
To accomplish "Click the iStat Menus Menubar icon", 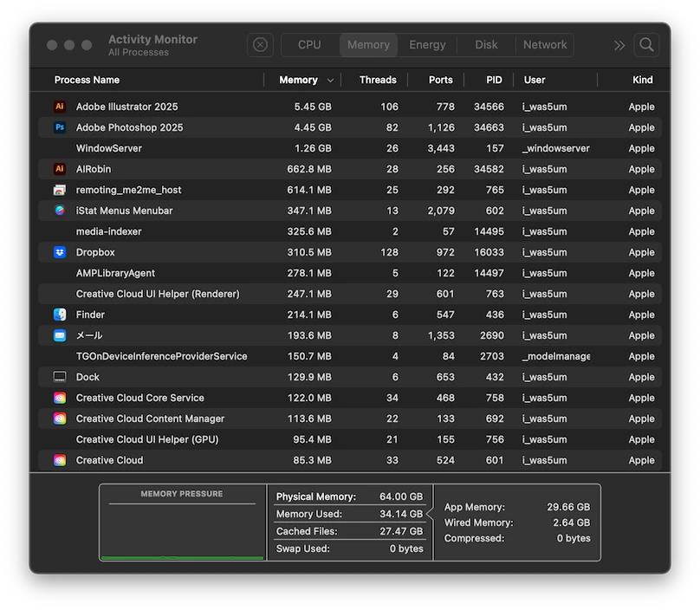I will coord(60,211).
